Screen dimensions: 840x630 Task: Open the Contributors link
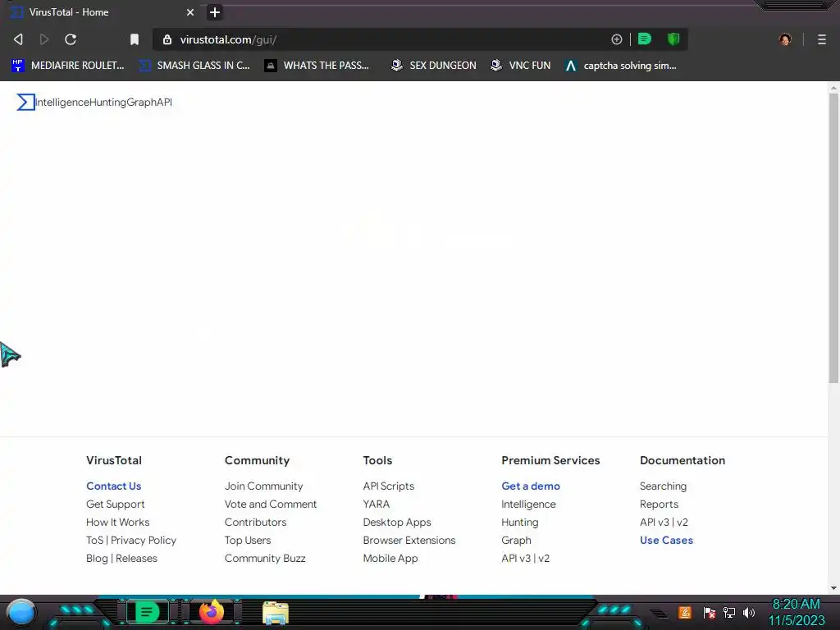click(x=256, y=523)
